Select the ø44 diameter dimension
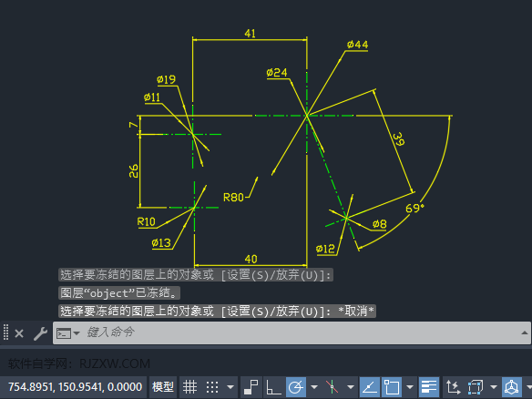The image size is (532, 399). [x=358, y=45]
